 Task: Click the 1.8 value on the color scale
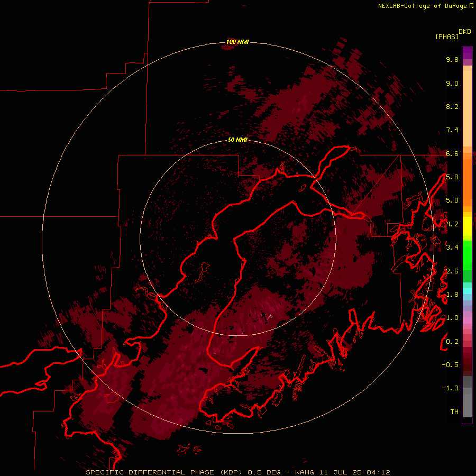click(x=452, y=295)
